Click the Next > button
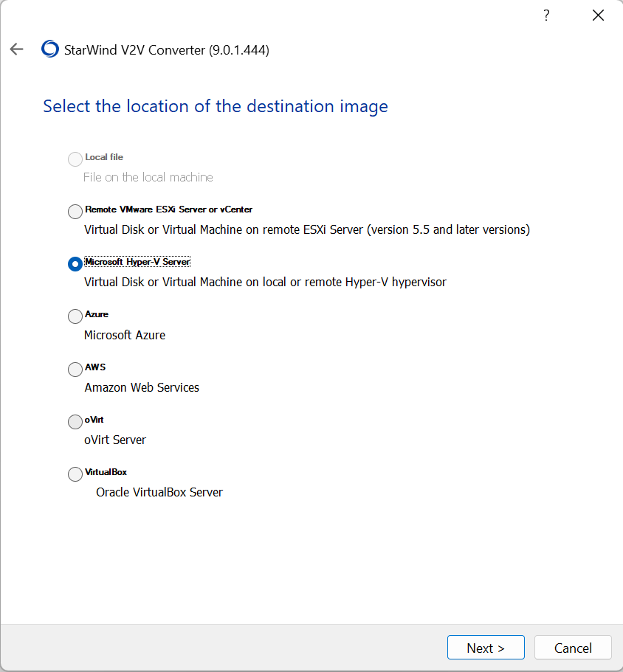Screen dimensions: 623x672 point(486,648)
